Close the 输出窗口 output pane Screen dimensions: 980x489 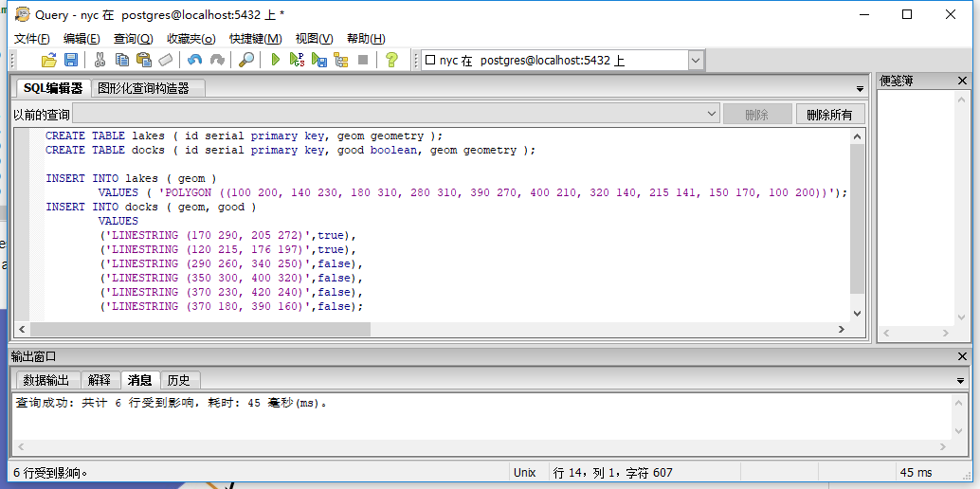(x=962, y=356)
